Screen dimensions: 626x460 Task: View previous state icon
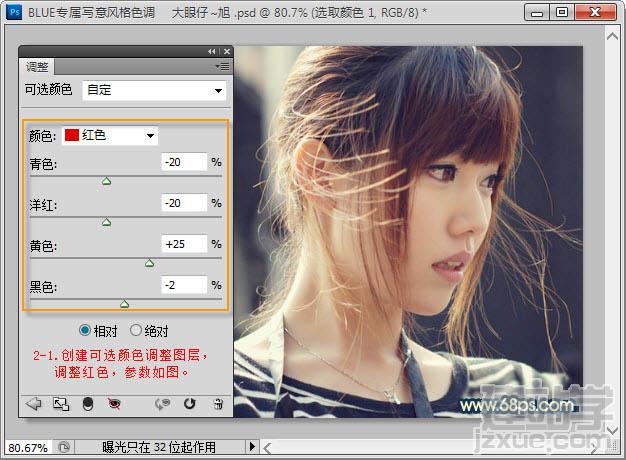click(162, 404)
